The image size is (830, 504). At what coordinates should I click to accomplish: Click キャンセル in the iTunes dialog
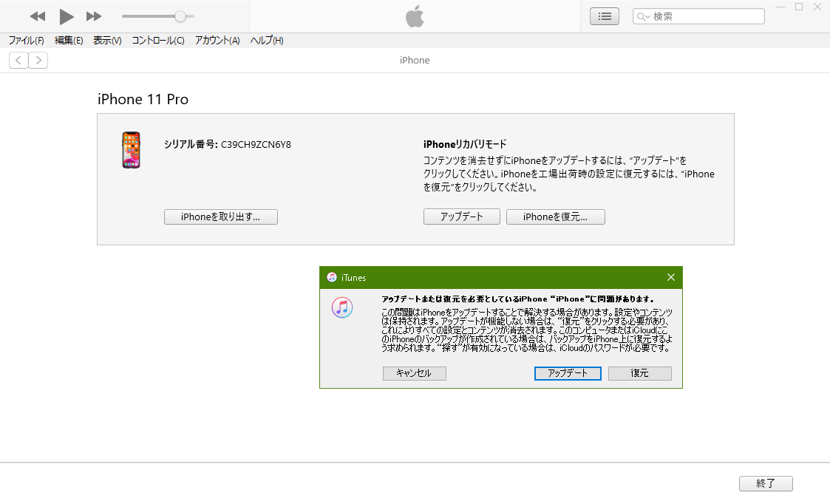[x=415, y=373]
